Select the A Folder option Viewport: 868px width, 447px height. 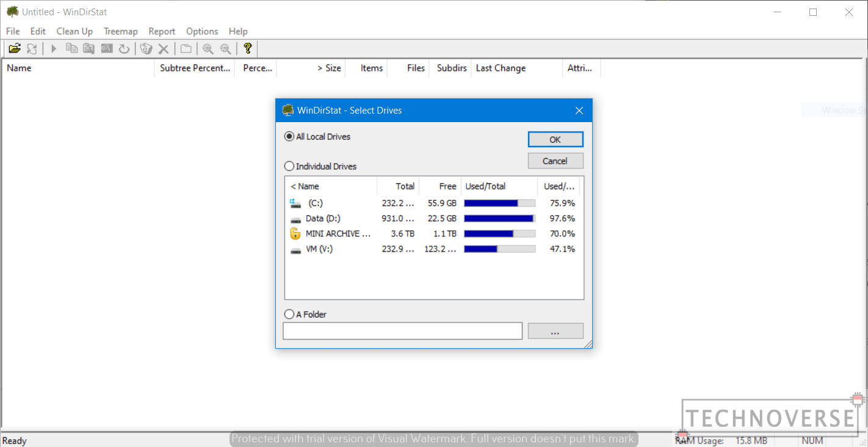tap(306, 314)
